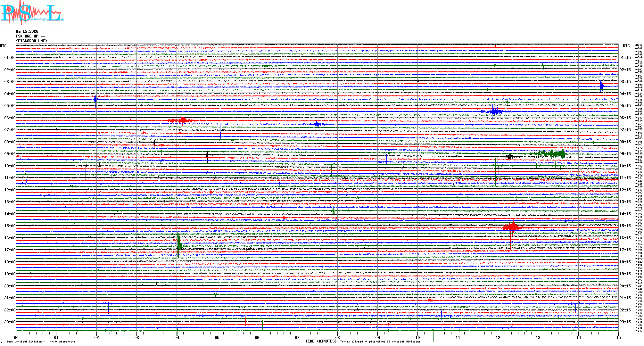Image resolution: width=644 pixels, height=346 pixels.
Task: Click the 09:15 label on right axis
Action: pyautogui.click(x=625, y=154)
